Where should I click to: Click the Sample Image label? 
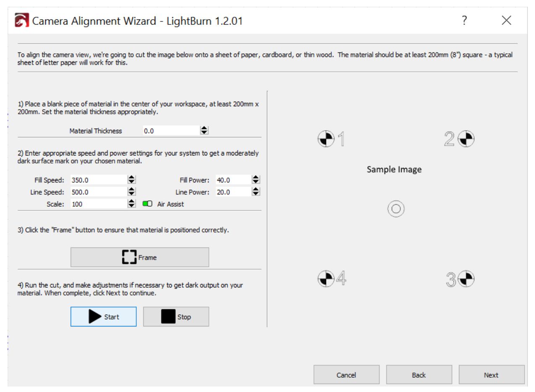click(394, 169)
